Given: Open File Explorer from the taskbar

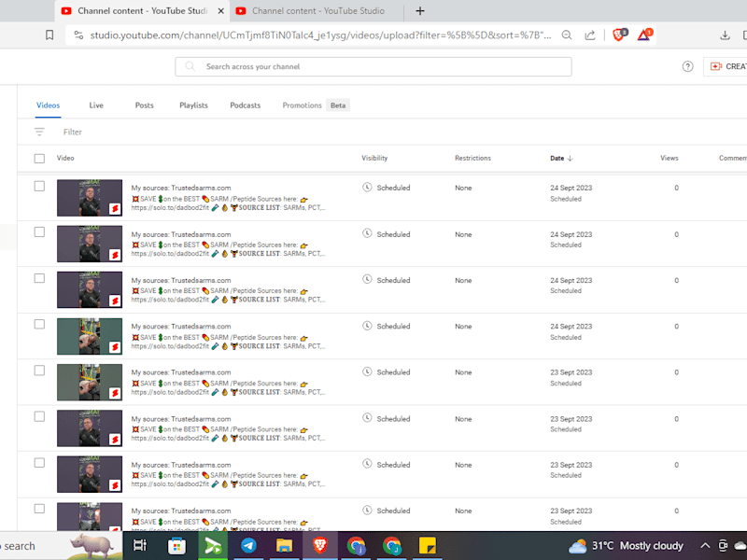Looking at the screenshot, I should [284, 545].
